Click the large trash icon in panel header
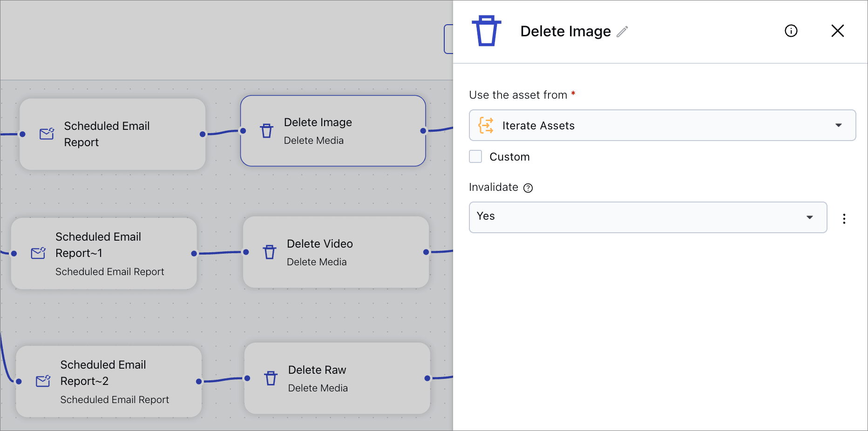The image size is (868, 431). [486, 31]
